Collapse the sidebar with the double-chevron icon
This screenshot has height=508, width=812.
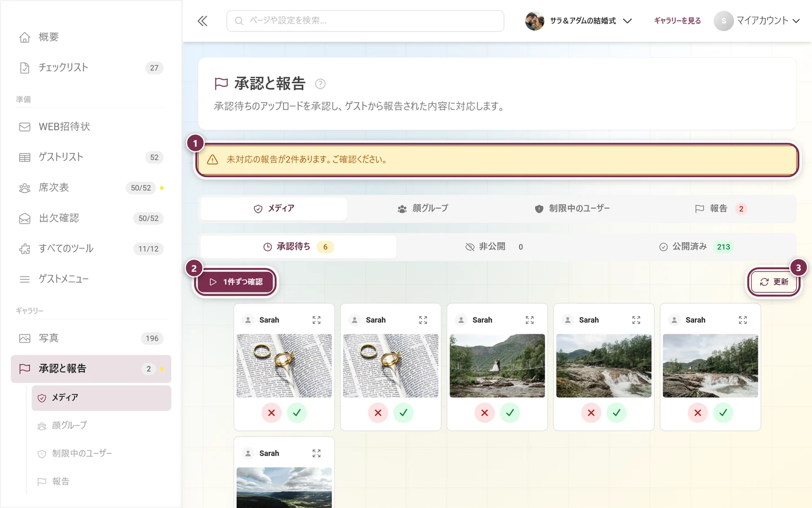coord(202,21)
